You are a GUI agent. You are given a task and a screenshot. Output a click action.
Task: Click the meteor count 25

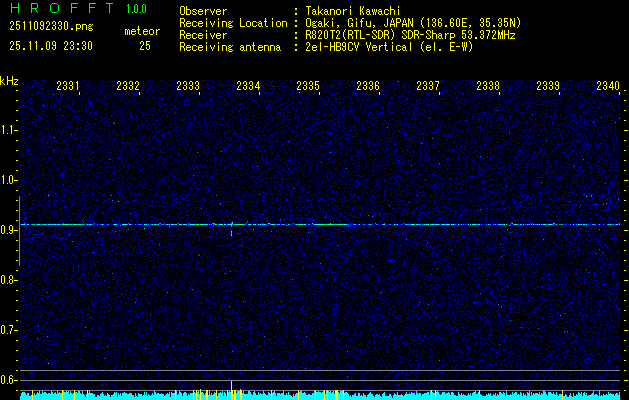[145, 46]
